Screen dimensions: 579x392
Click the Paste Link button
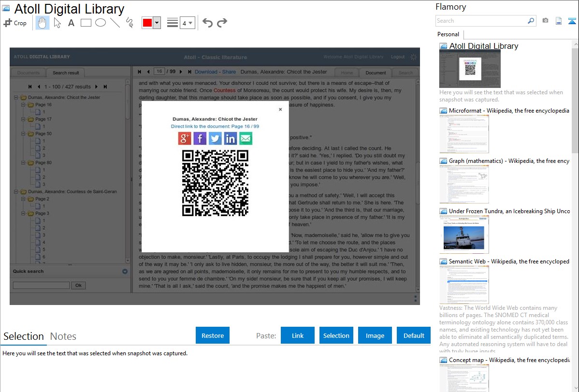pyautogui.click(x=298, y=335)
